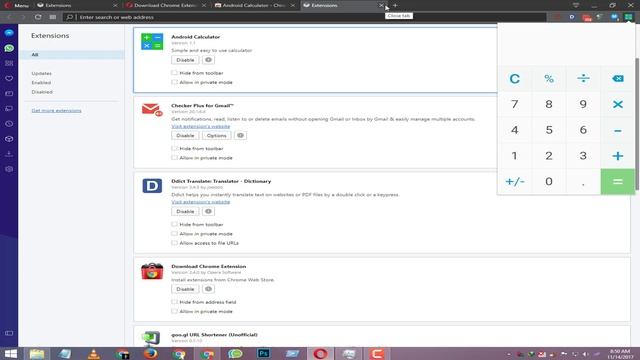The width and height of the screenshot is (640, 360).
Task: Open the Opera Menu button
Action: pyautogui.click(x=16, y=5)
